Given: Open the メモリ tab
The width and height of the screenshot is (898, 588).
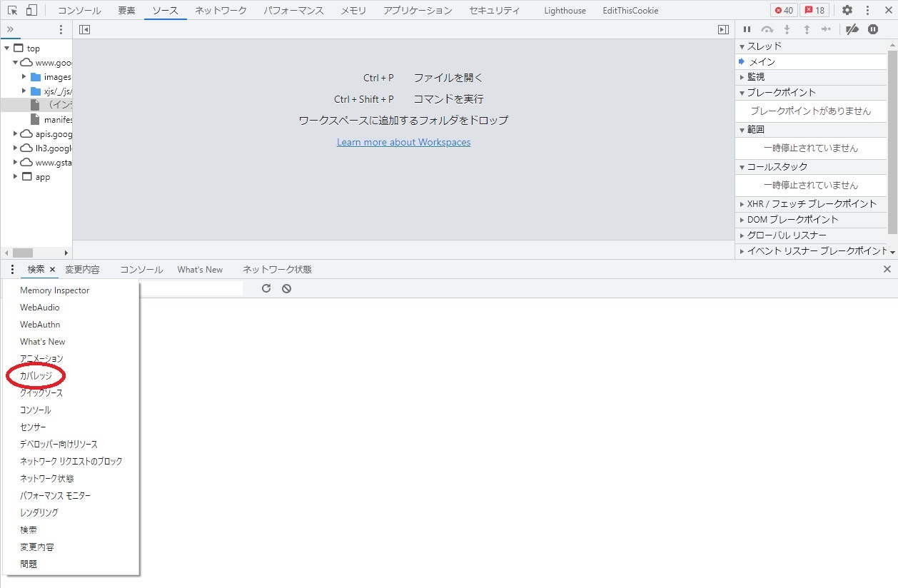Looking at the screenshot, I should click(x=353, y=10).
